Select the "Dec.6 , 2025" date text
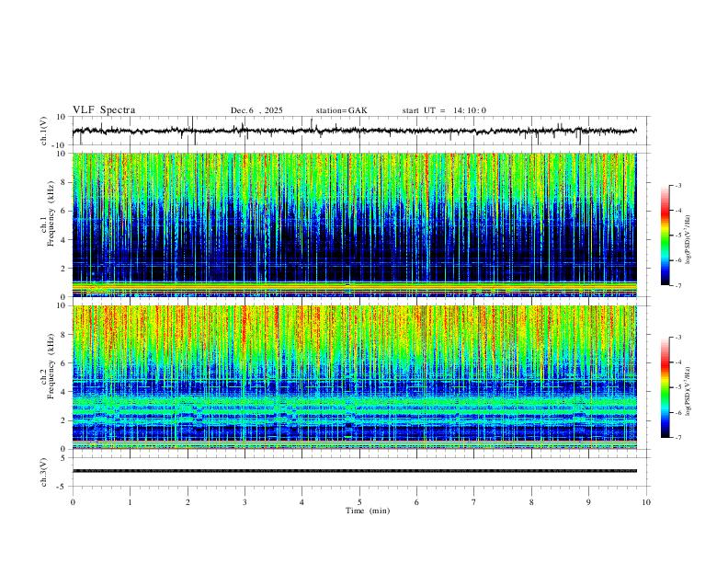 (256, 110)
